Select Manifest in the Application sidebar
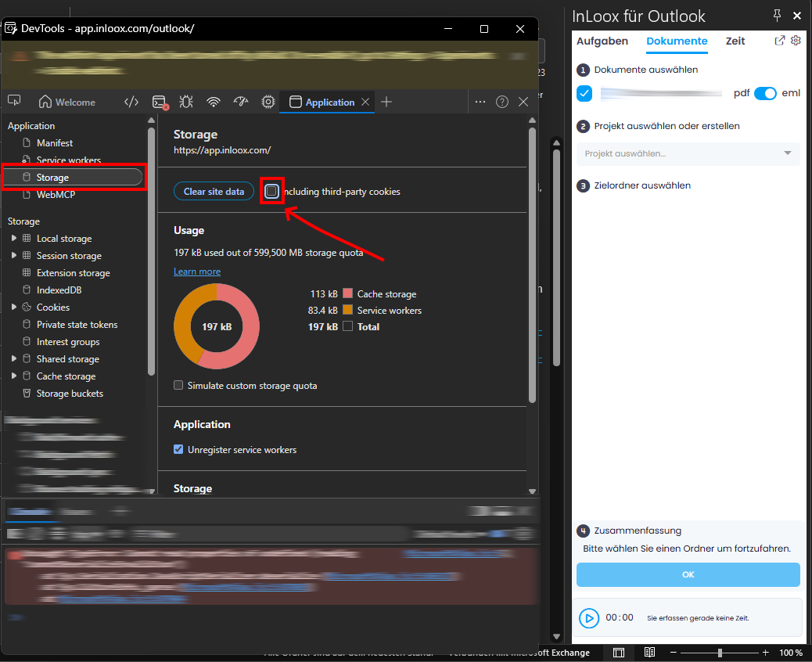 pos(55,143)
